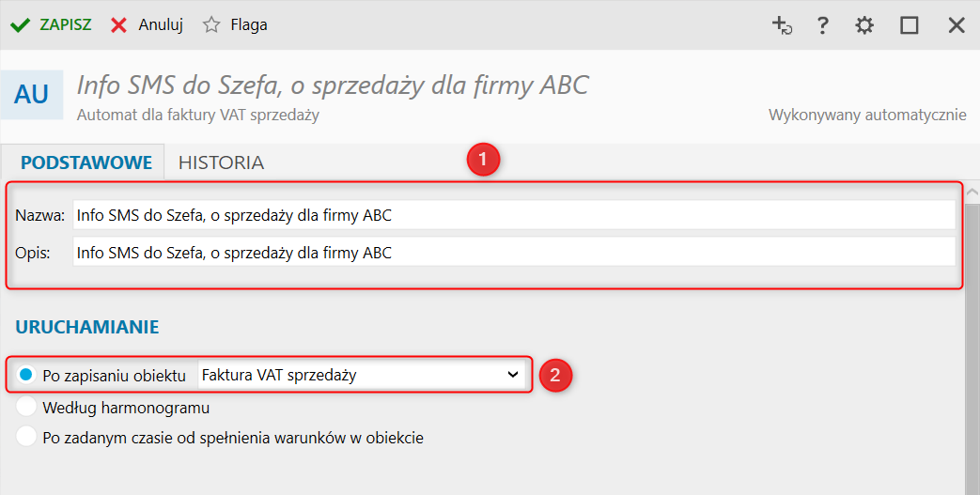The image size is (980, 495).
Task: Click the plus icon with circular arrow
Action: tap(782, 25)
